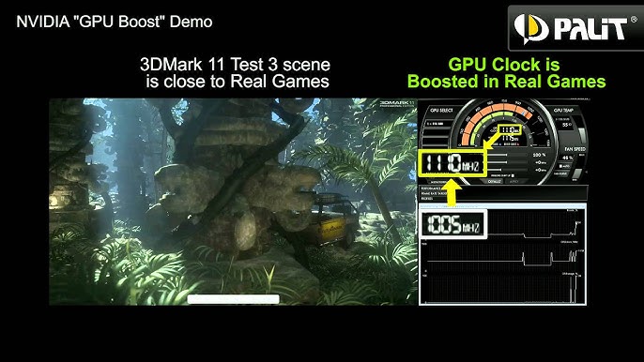Adjust the memory clock offset slider

[x=507, y=170]
